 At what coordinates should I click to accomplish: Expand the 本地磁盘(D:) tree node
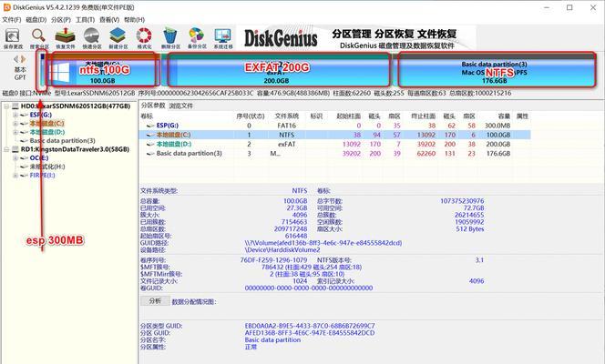(x=15, y=132)
